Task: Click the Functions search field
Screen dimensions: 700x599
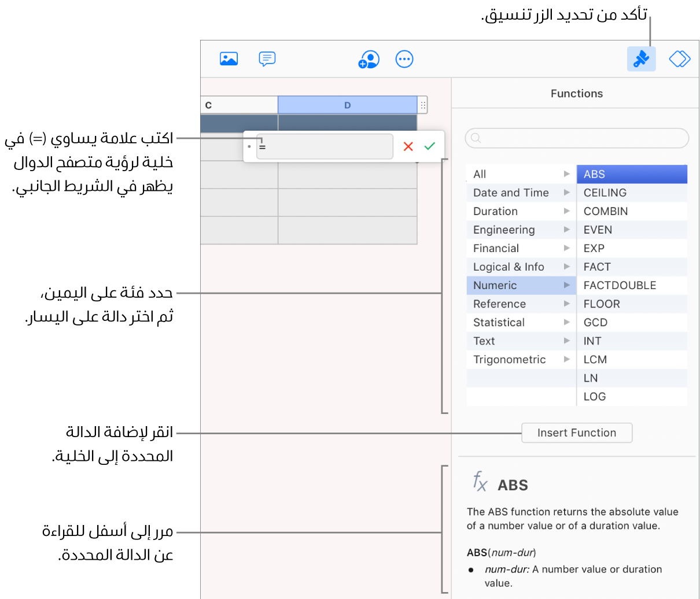Action: tap(577, 138)
